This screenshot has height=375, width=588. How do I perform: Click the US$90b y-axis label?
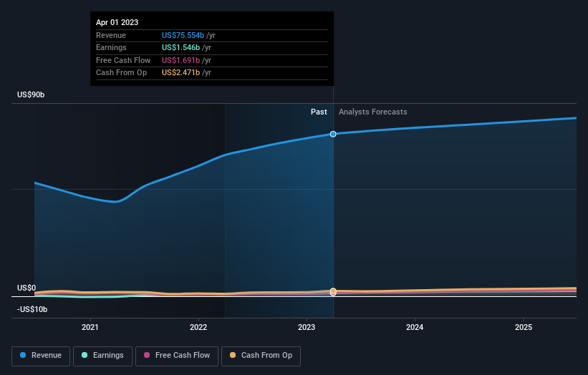click(x=31, y=94)
